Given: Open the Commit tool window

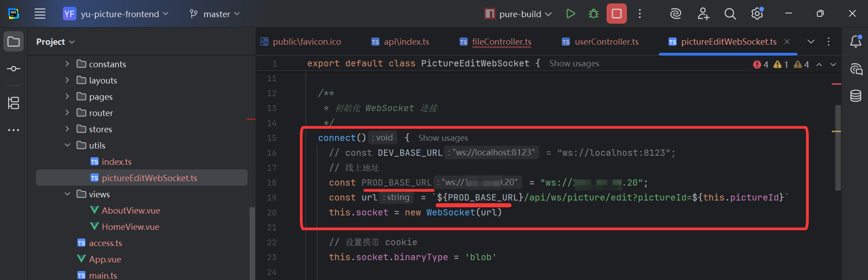Looking at the screenshot, I should click(14, 69).
